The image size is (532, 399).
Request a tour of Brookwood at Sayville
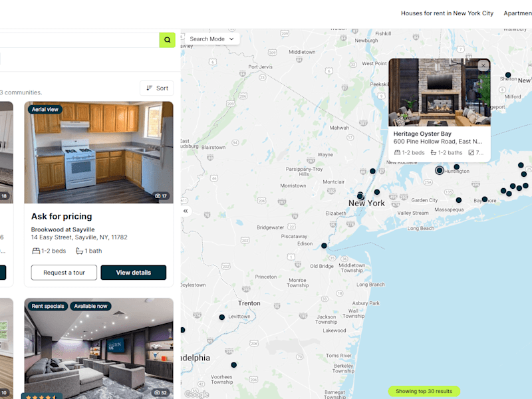(x=64, y=273)
